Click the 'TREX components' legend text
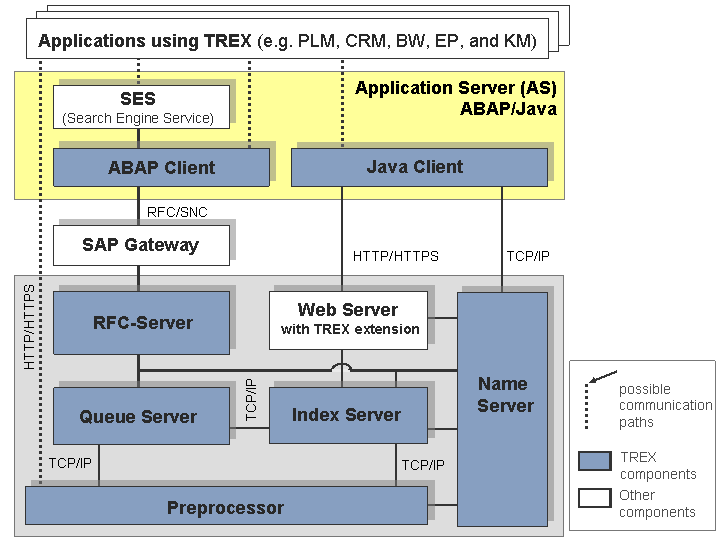The height and width of the screenshot is (540, 720). point(658,466)
